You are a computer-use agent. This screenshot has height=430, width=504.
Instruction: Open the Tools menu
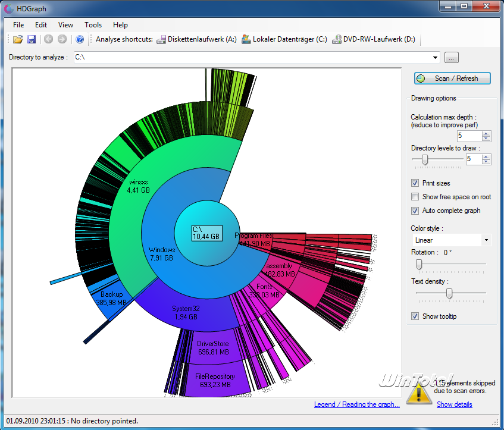pyautogui.click(x=93, y=25)
